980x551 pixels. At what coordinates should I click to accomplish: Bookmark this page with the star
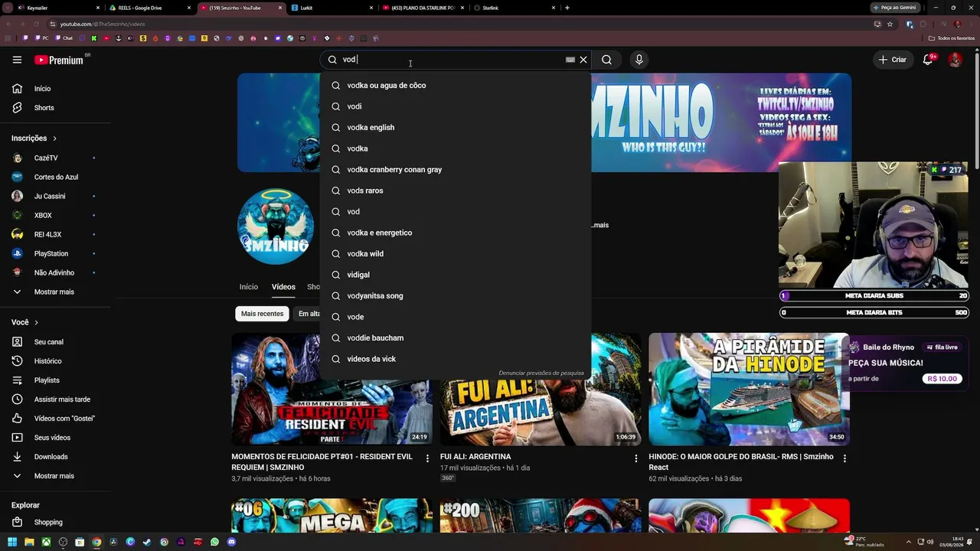(x=890, y=24)
